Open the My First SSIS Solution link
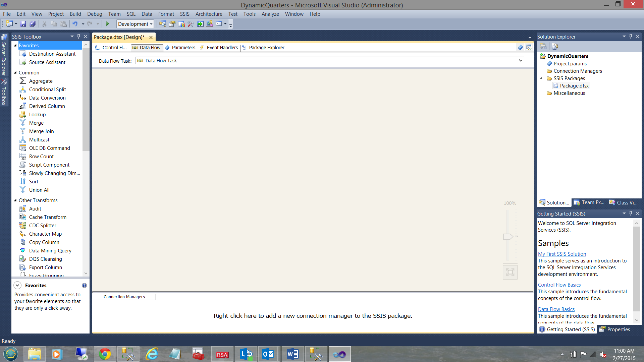 (562, 254)
